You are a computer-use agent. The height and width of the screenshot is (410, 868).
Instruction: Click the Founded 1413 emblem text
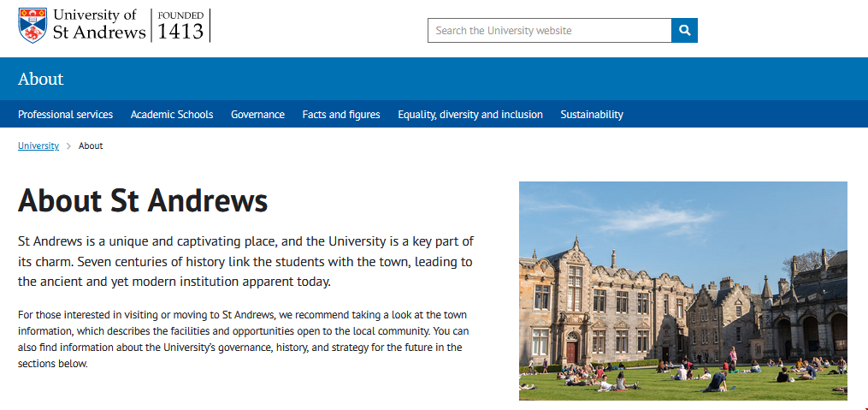(x=180, y=26)
